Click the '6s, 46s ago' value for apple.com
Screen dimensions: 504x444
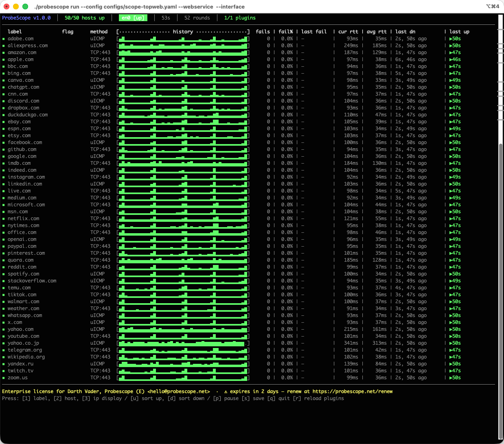[x=411, y=59]
